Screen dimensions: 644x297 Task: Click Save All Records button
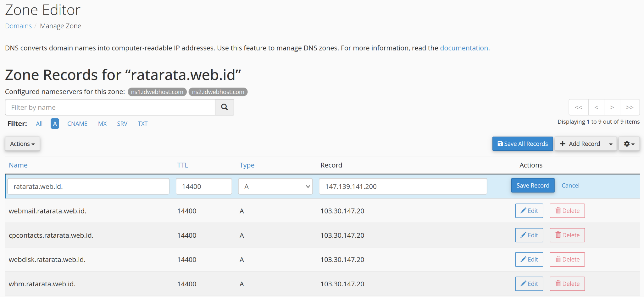(x=523, y=144)
